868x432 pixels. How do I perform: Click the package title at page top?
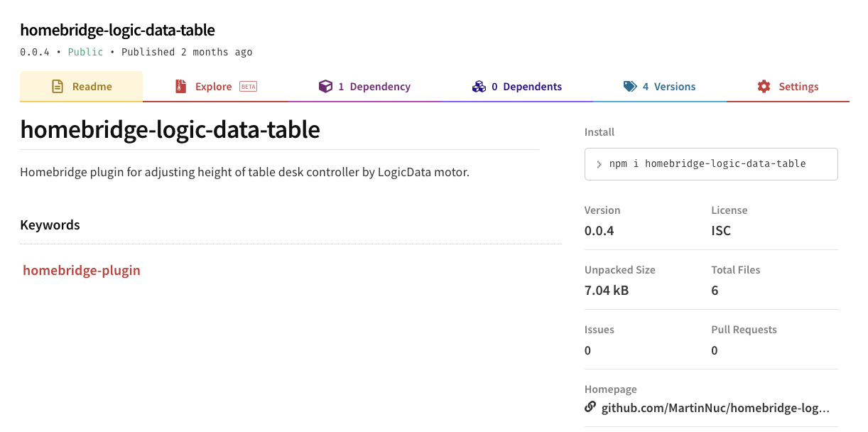(117, 30)
